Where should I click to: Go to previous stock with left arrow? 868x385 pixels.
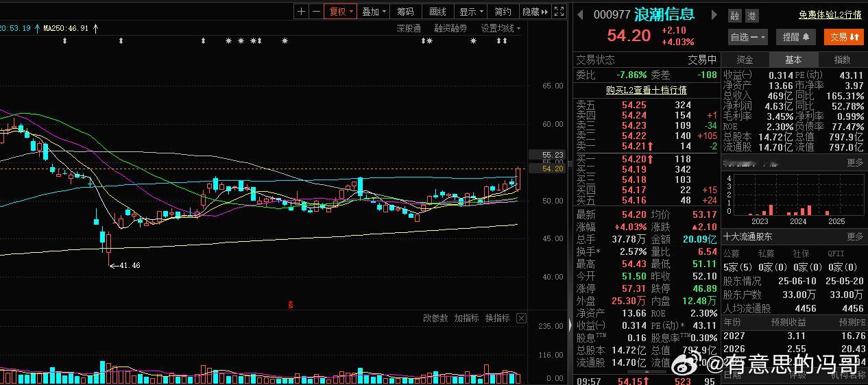pyautogui.click(x=579, y=15)
